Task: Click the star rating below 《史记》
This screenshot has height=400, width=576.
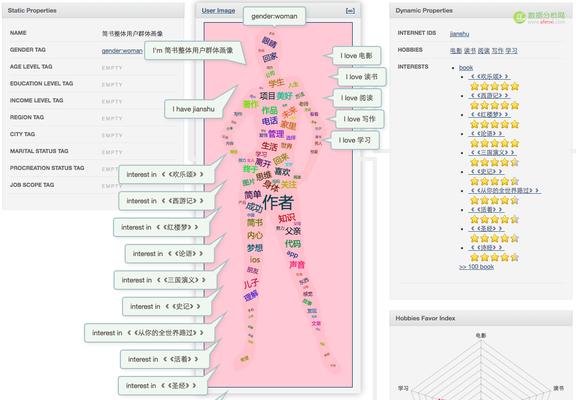Action: click(494, 181)
